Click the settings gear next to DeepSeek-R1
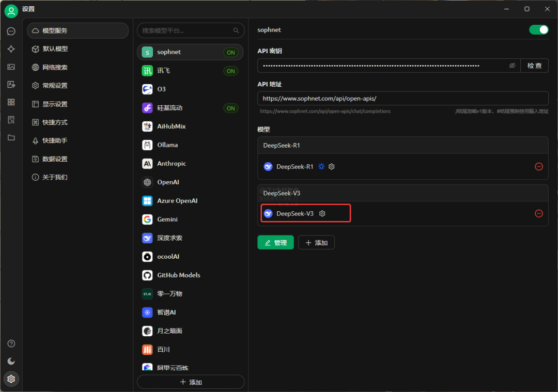Viewport: 558px width, 392px height. click(x=332, y=167)
